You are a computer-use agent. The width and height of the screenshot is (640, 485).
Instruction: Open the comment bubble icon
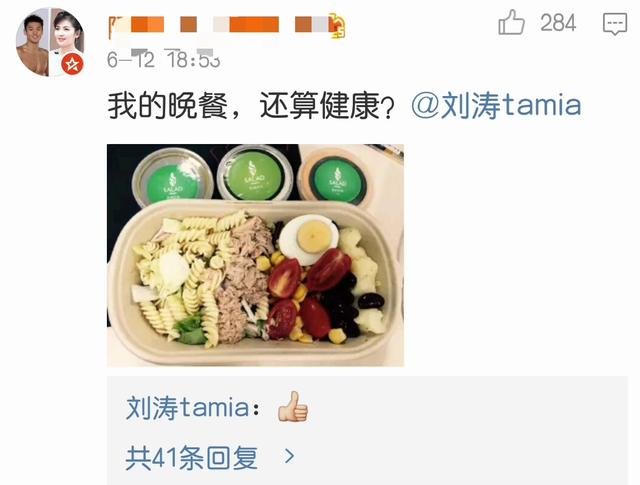[615, 23]
